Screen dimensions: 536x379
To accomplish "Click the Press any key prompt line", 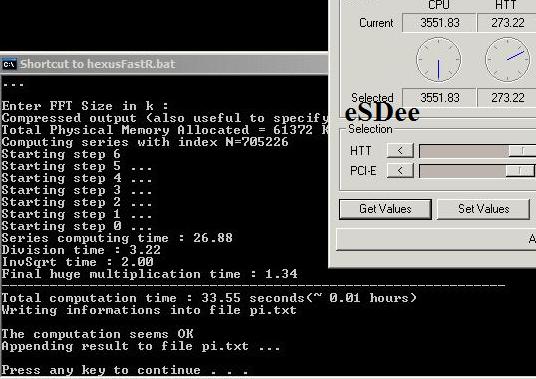I will (125, 370).
